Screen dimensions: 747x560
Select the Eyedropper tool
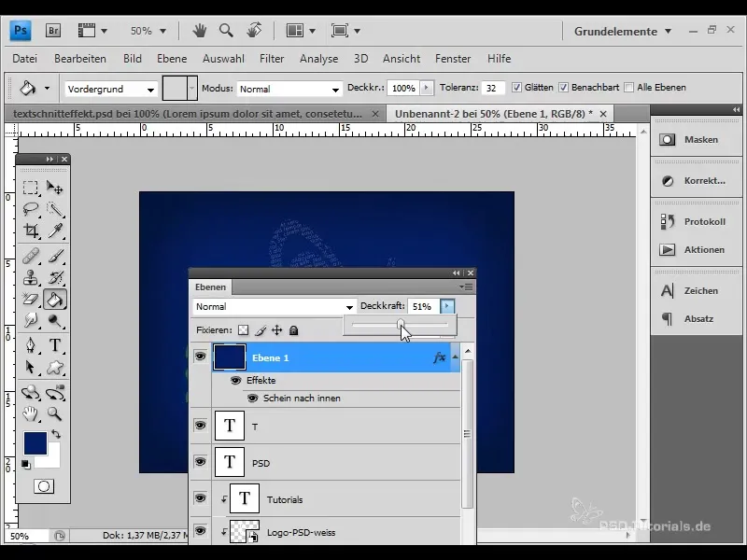coord(55,231)
